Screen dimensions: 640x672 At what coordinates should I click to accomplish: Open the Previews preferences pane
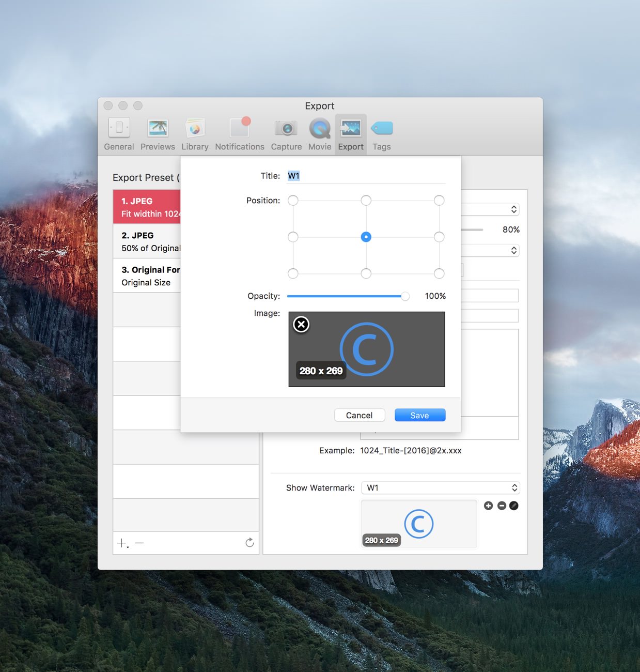(158, 134)
